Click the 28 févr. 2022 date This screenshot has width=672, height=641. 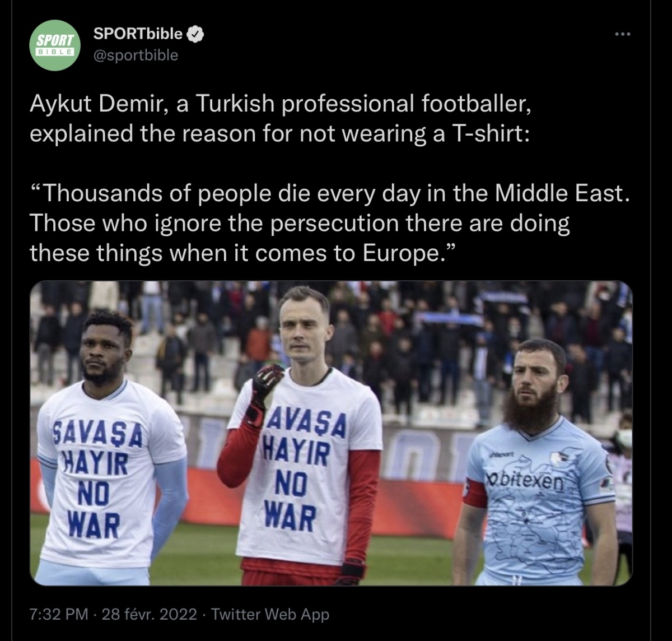(x=150, y=614)
